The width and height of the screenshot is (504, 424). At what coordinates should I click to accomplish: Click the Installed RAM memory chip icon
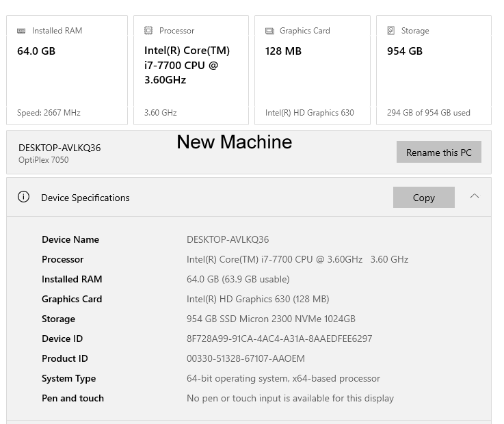click(21, 31)
